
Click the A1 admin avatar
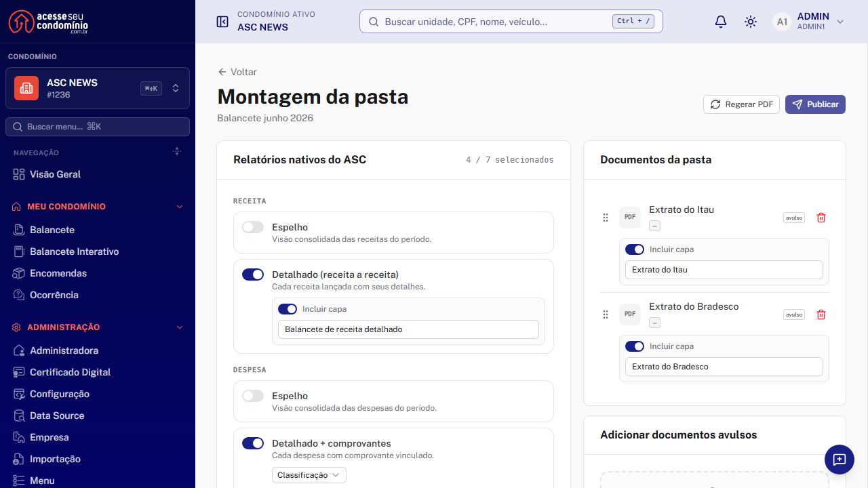click(782, 22)
